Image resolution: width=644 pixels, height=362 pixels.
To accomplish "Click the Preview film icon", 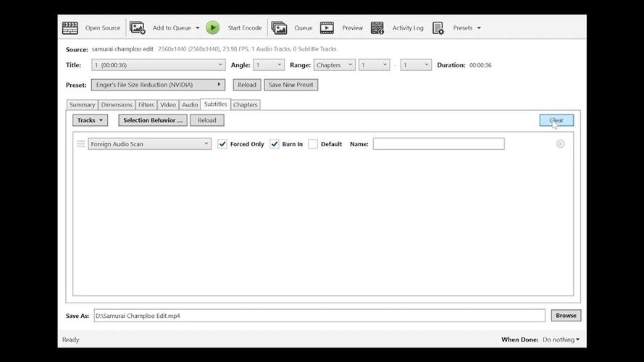I will (x=327, y=28).
